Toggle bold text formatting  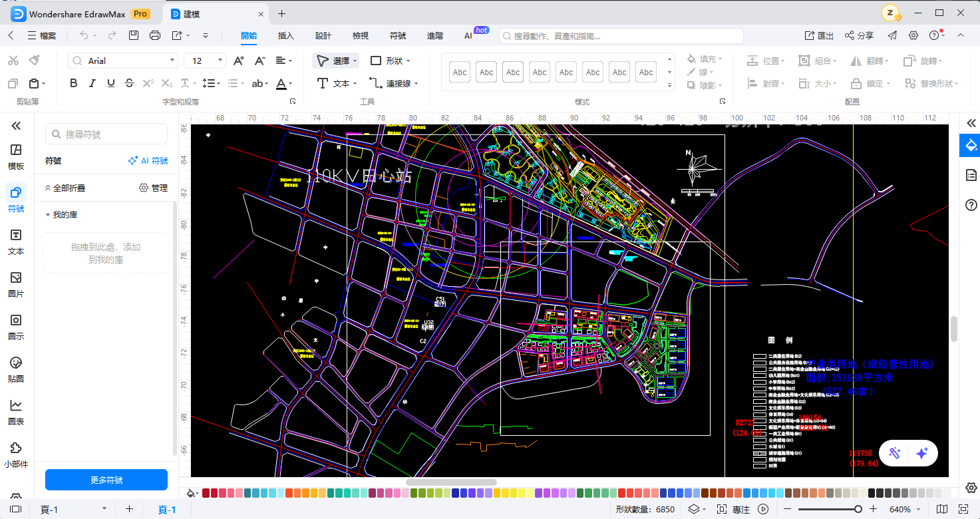click(74, 83)
